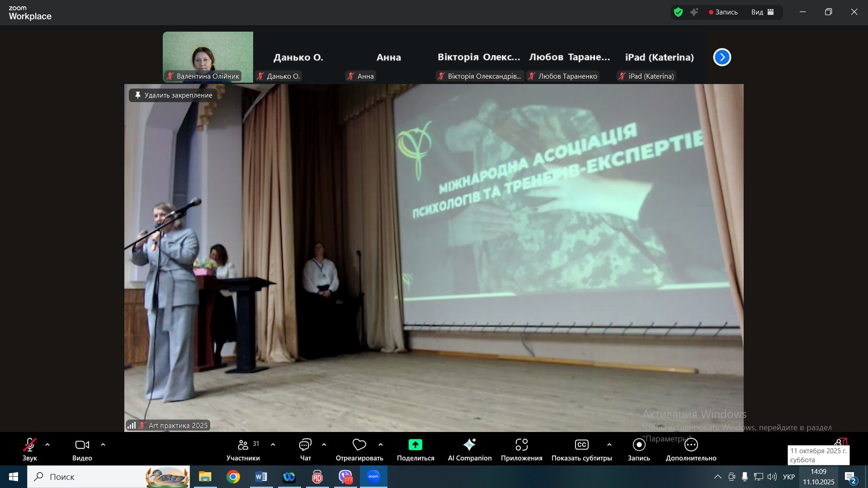868x488 pixels.
Task: Toggle Show subtitles CC button
Action: (581, 445)
